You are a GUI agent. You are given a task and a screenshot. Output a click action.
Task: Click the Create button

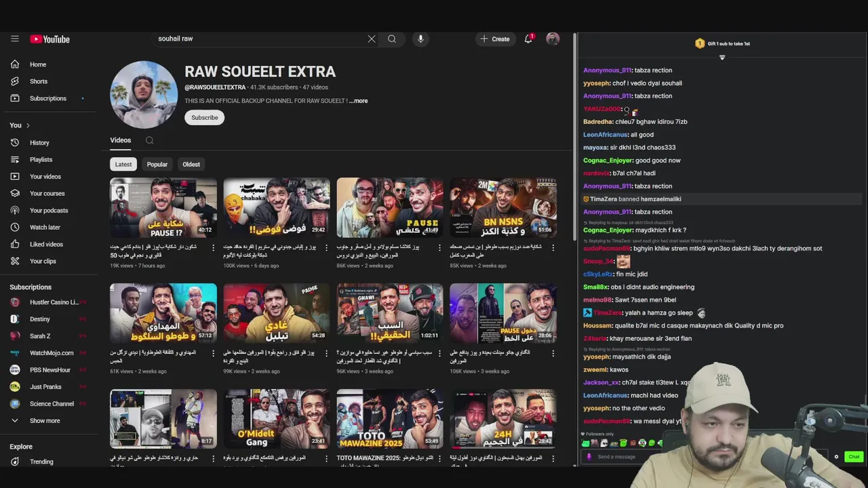[x=495, y=39]
